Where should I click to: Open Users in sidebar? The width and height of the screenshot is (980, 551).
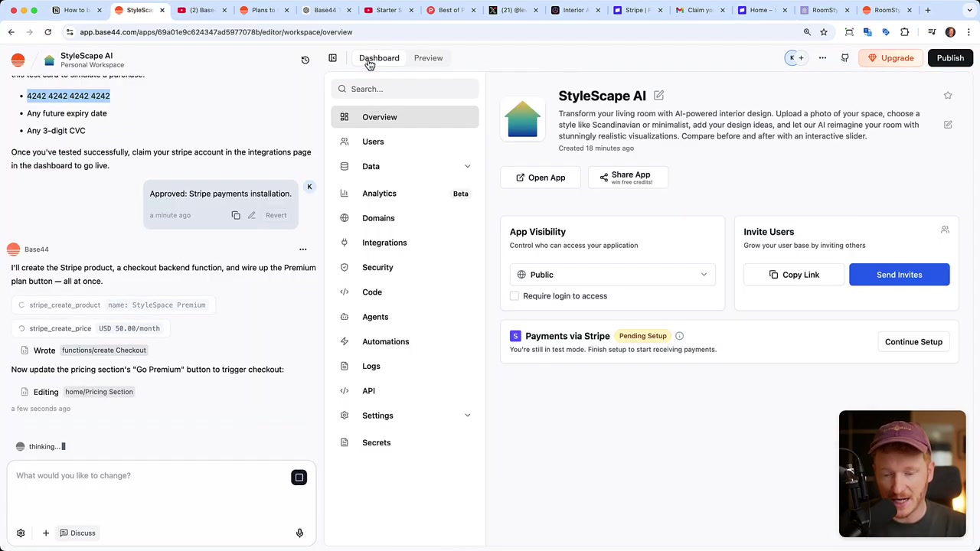point(405,142)
